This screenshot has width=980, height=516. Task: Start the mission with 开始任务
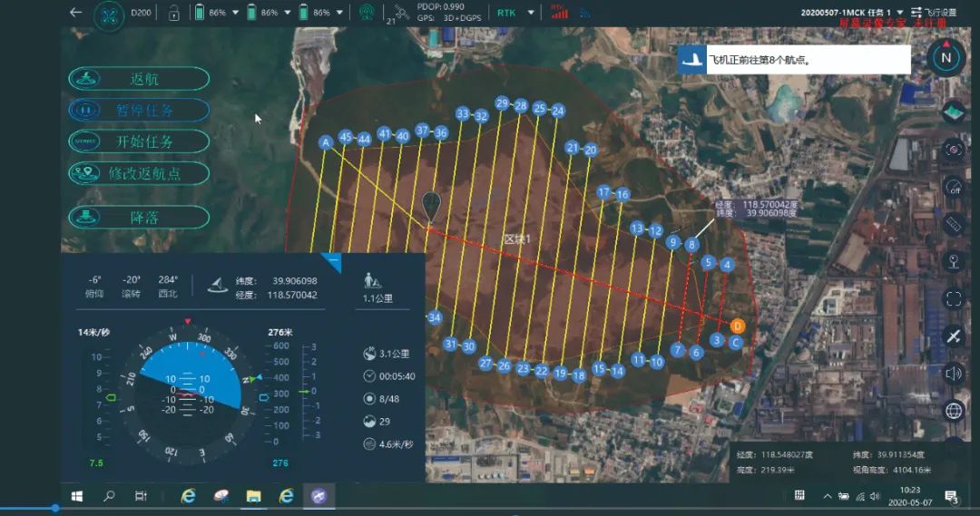pyautogui.click(x=139, y=141)
